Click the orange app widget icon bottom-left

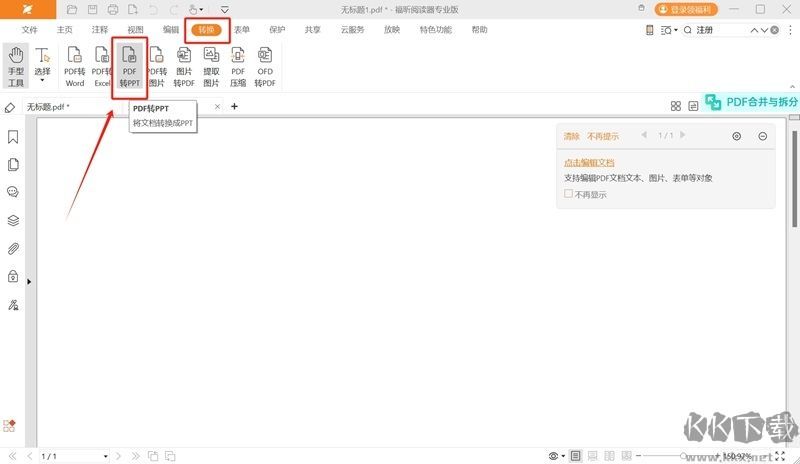9,426
